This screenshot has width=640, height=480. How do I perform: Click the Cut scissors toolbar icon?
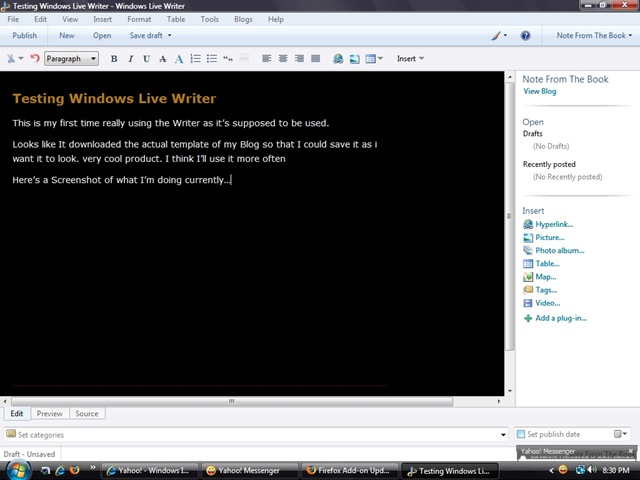(11, 58)
